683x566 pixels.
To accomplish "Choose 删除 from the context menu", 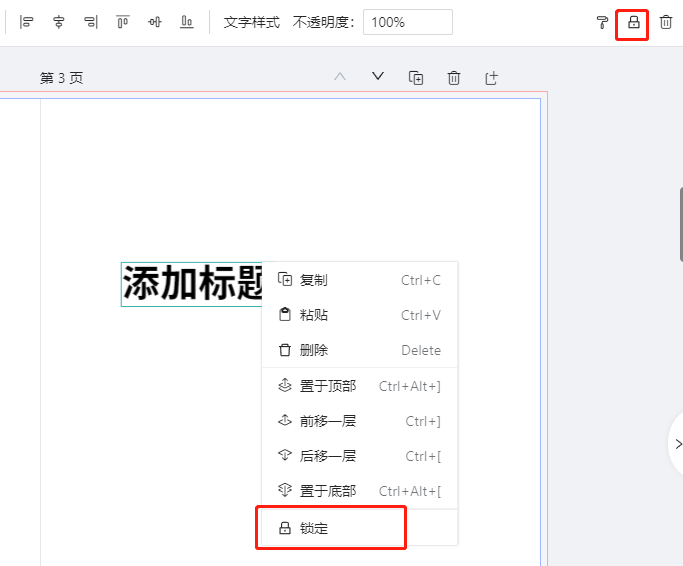I will pyautogui.click(x=360, y=350).
